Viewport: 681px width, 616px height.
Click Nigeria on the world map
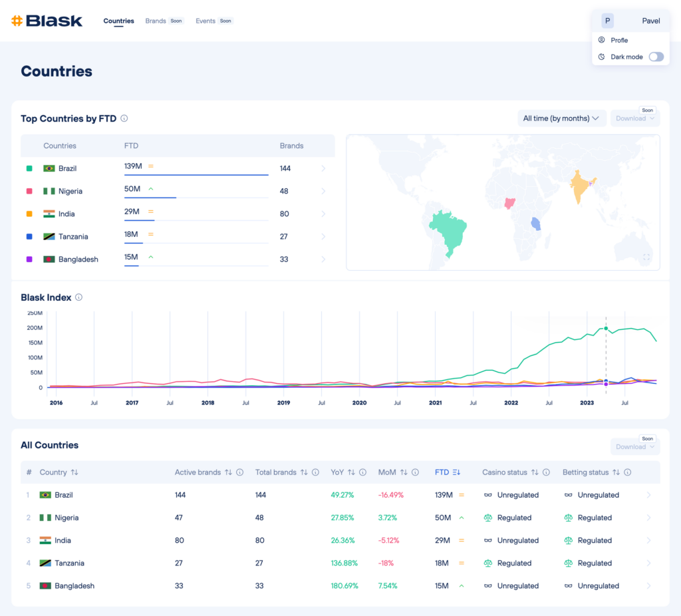(509, 204)
